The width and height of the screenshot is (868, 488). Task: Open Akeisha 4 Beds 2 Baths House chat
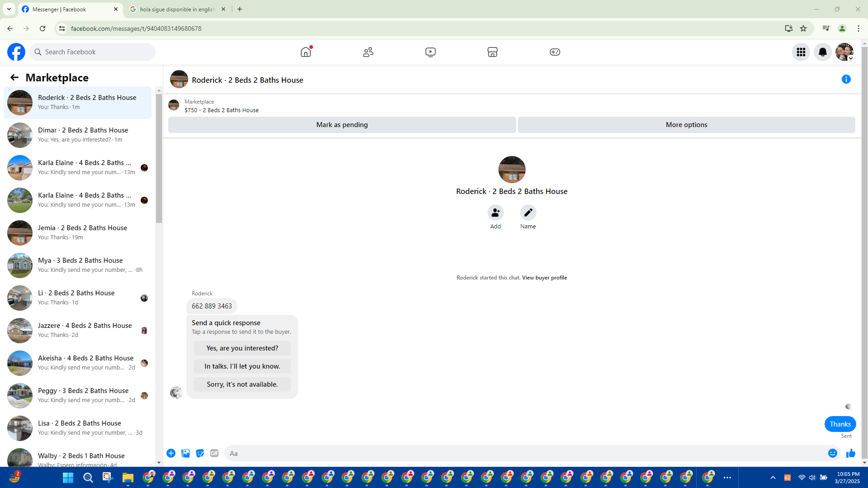point(78,363)
